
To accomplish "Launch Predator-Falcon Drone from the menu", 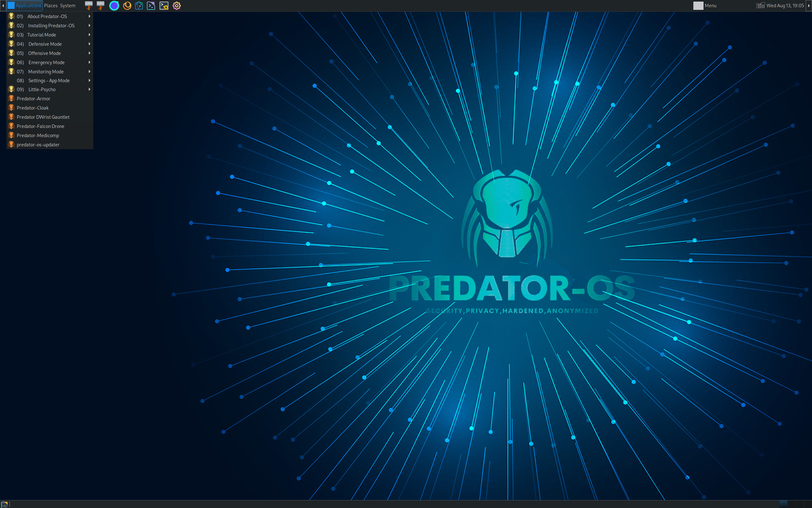I will pyautogui.click(x=50, y=126).
